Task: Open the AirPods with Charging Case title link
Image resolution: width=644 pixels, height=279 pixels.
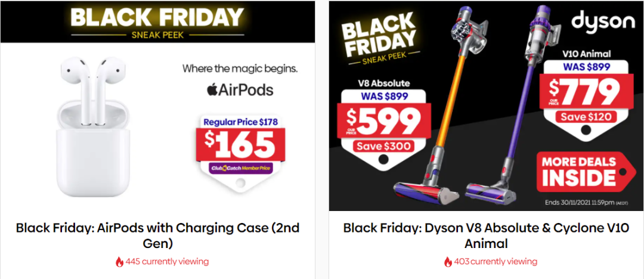Action: pos(157,236)
